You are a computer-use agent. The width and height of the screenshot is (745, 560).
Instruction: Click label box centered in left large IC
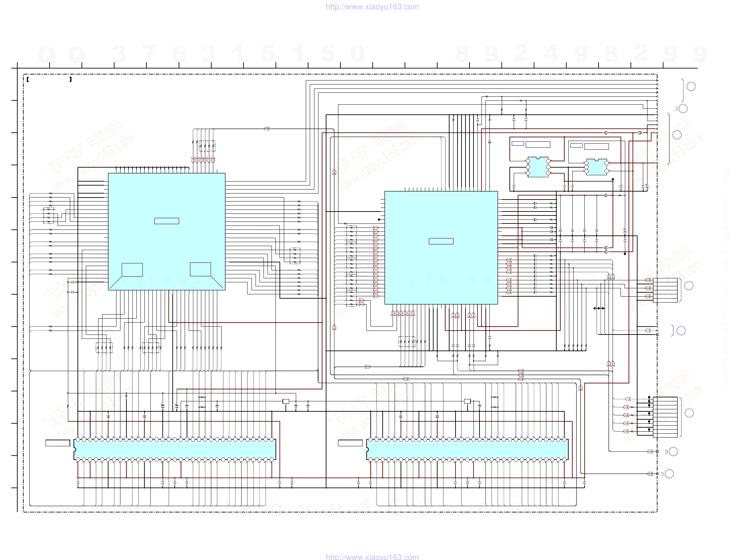point(166,221)
